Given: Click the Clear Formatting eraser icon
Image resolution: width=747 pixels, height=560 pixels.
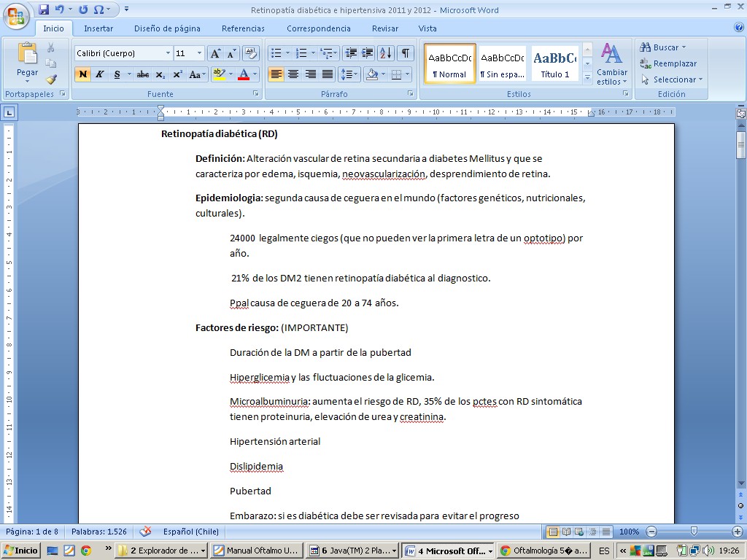Looking at the screenshot, I should point(250,53).
